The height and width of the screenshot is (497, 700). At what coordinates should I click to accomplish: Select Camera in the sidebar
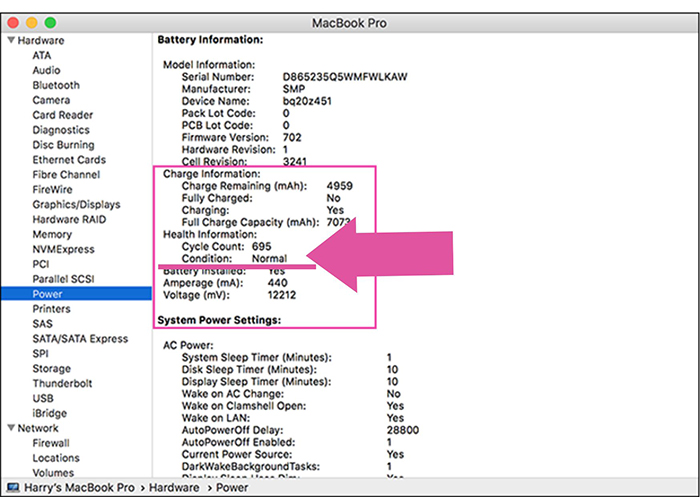pyautogui.click(x=51, y=100)
